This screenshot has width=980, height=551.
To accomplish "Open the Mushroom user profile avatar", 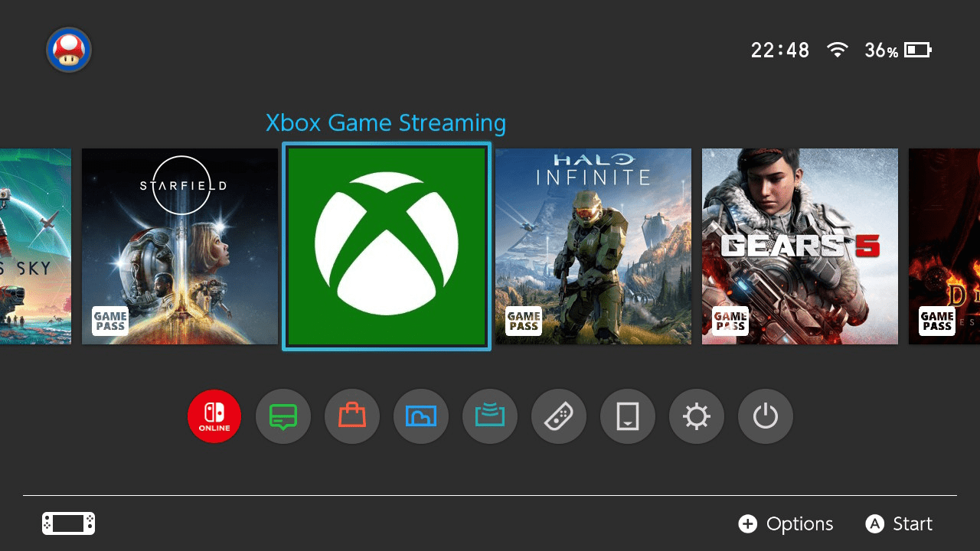I will [69, 50].
